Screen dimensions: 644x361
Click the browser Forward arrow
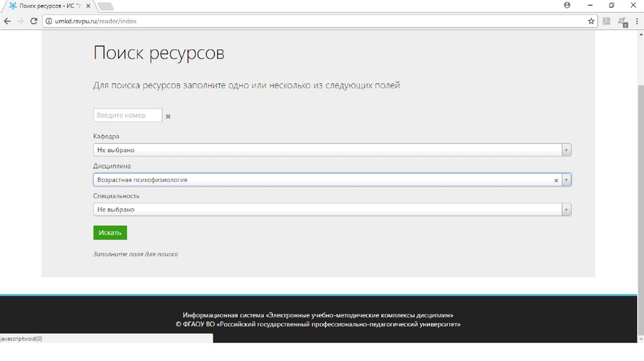pos(21,21)
